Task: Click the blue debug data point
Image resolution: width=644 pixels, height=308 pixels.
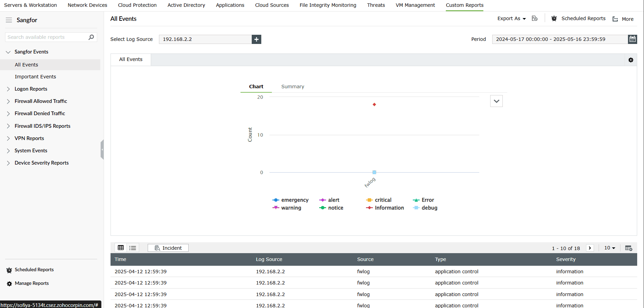Action: point(374,172)
